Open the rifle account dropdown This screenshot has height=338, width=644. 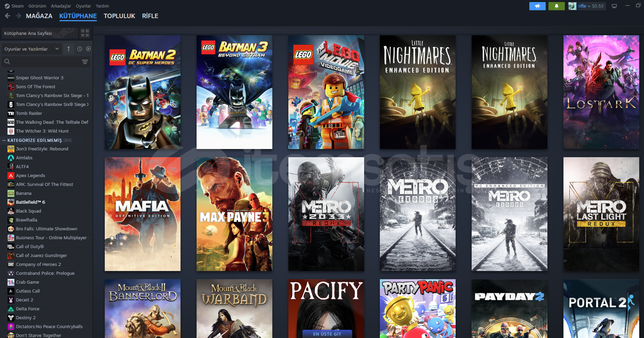[x=584, y=6]
